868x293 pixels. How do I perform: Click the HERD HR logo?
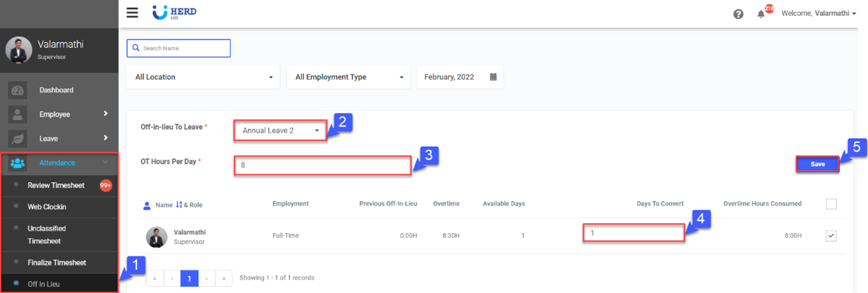[x=174, y=13]
